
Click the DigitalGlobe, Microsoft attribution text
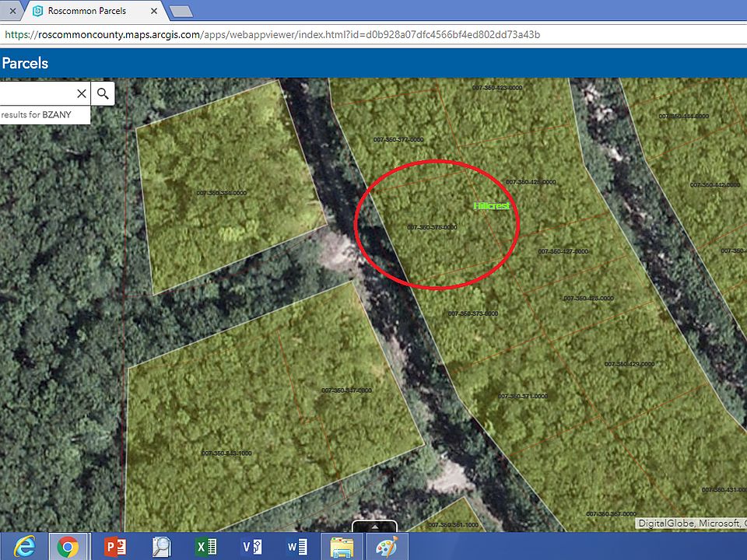coord(692,523)
